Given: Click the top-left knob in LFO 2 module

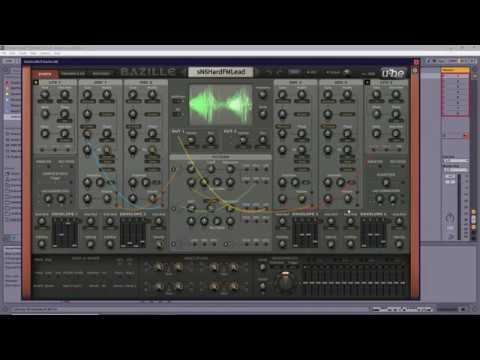Looking at the screenshot, I should coord(376,95).
